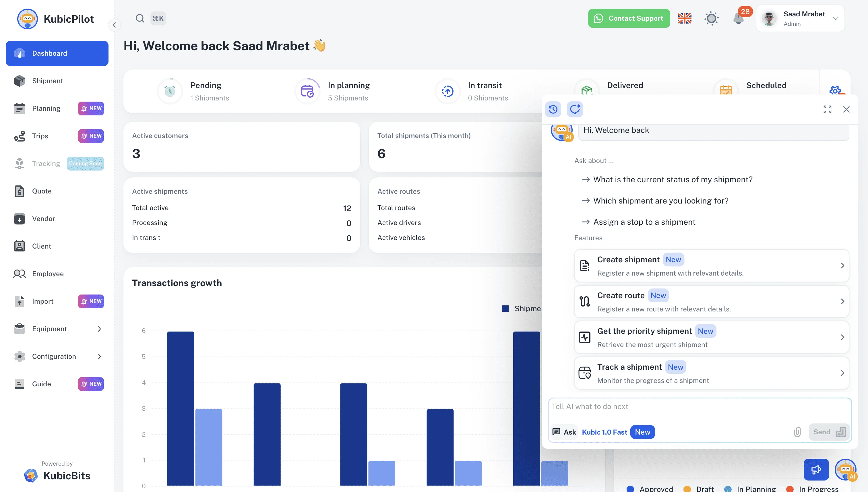This screenshot has height=492, width=868.
Task: Switch language using the UK flag
Action: (685, 18)
